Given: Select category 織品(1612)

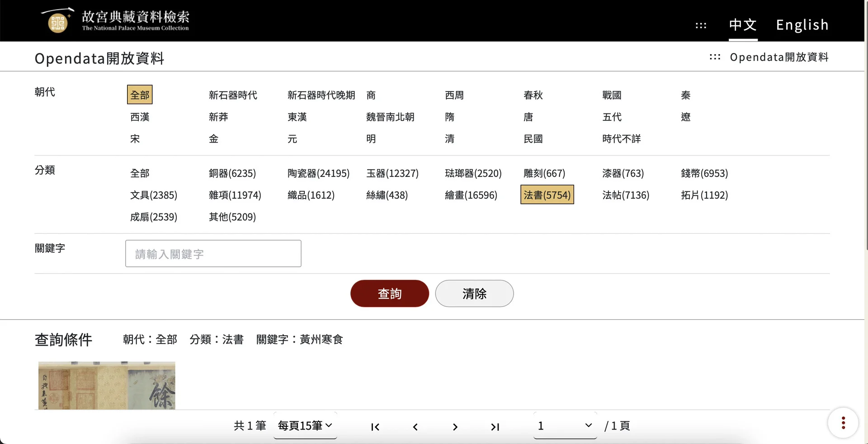Looking at the screenshot, I should [x=311, y=195].
